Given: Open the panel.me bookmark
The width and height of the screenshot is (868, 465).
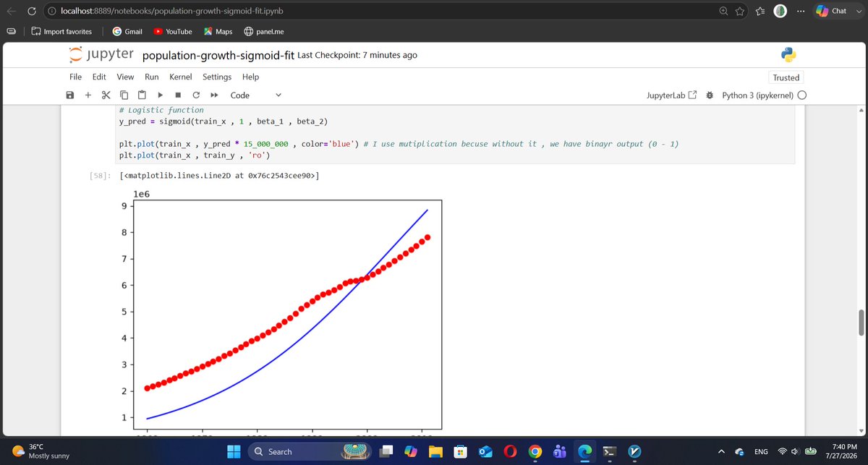Looking at the screenshot, I should 263,32.
